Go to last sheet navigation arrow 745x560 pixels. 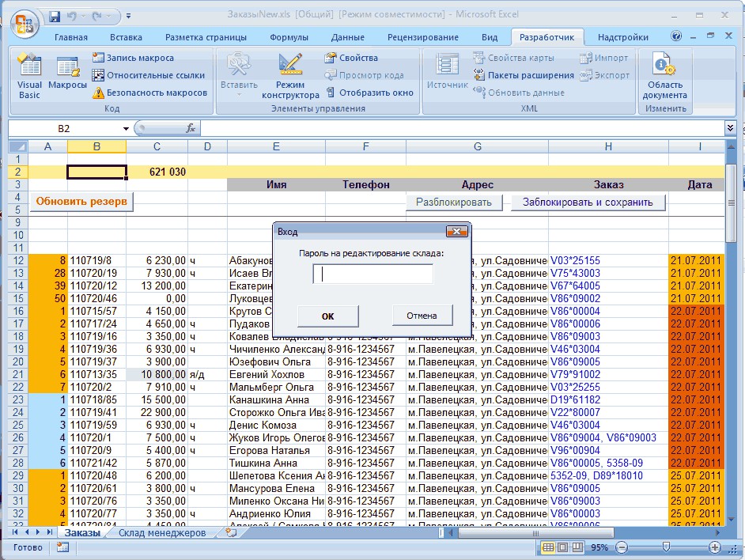click(49, 532)
